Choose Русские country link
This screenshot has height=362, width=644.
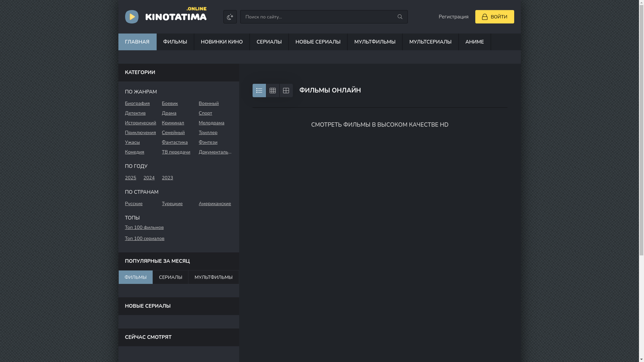pos(133,204)
